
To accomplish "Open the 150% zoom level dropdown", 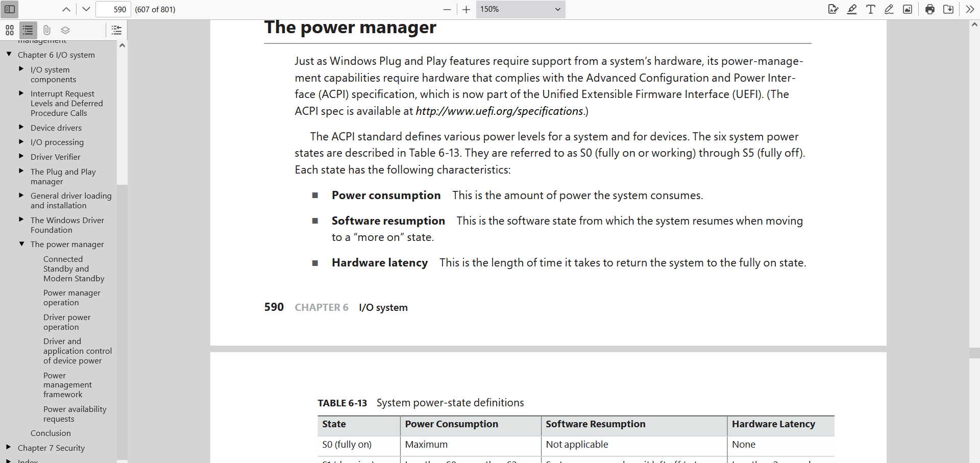I will pos(521,9).
